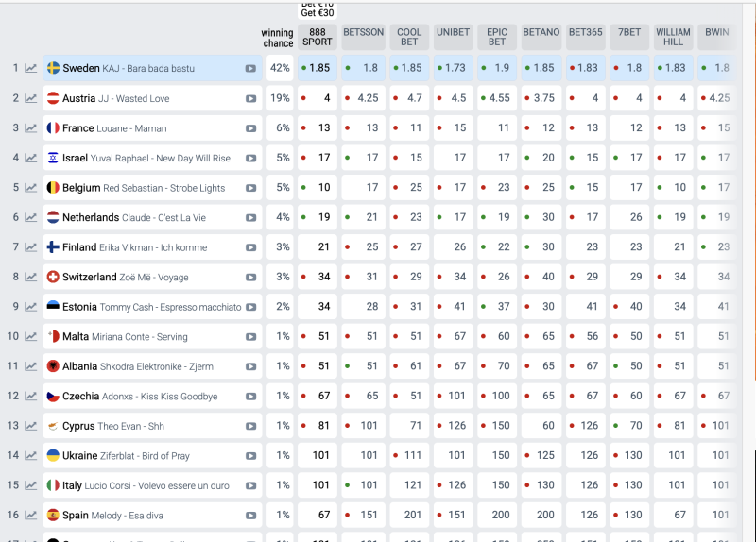Play the video for Malta's Serving
Image resolution: width=756 pixels, height=542 pixels.
point(250,337)
